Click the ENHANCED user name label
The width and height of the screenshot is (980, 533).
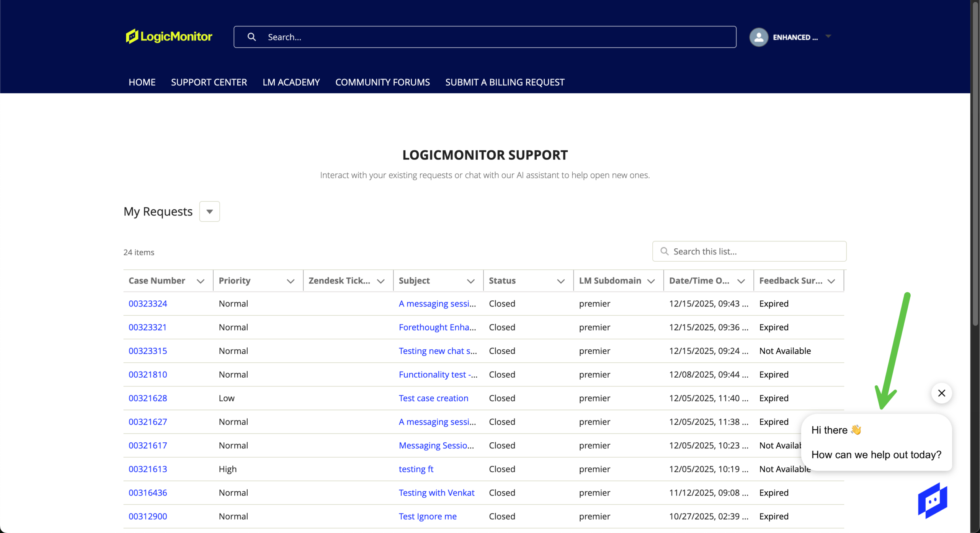click(795, 37)
